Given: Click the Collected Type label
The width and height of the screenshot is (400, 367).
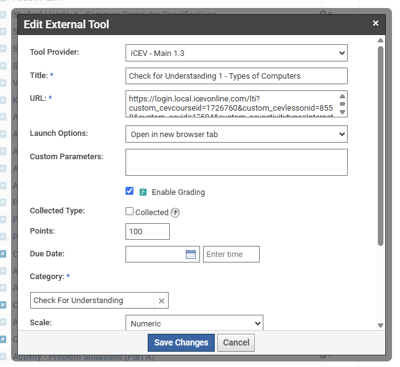Looking at the screenshot, I should [x=57, y=211].
